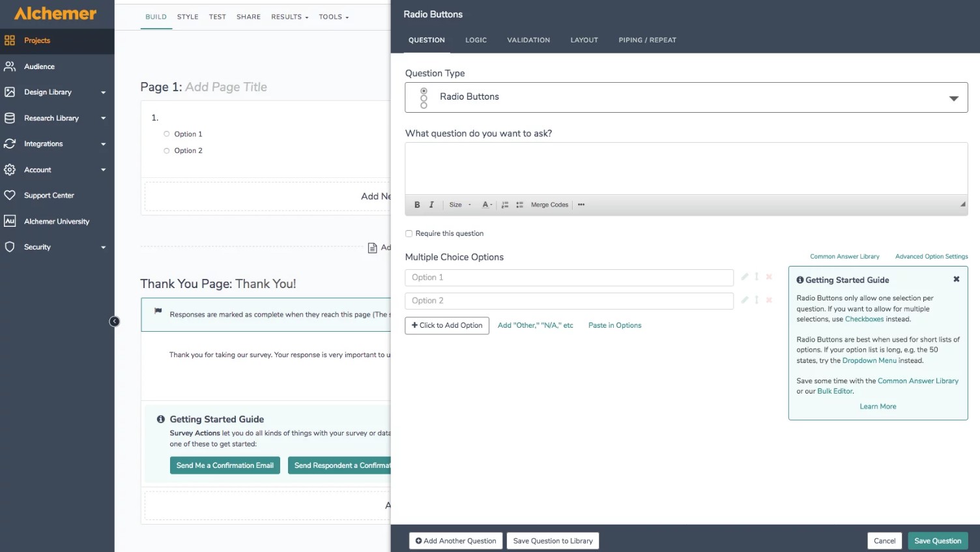This screenshot has height=552, width=980.
Task: Click the pencil edit icon for Option 1
Action: coord(745,277)
